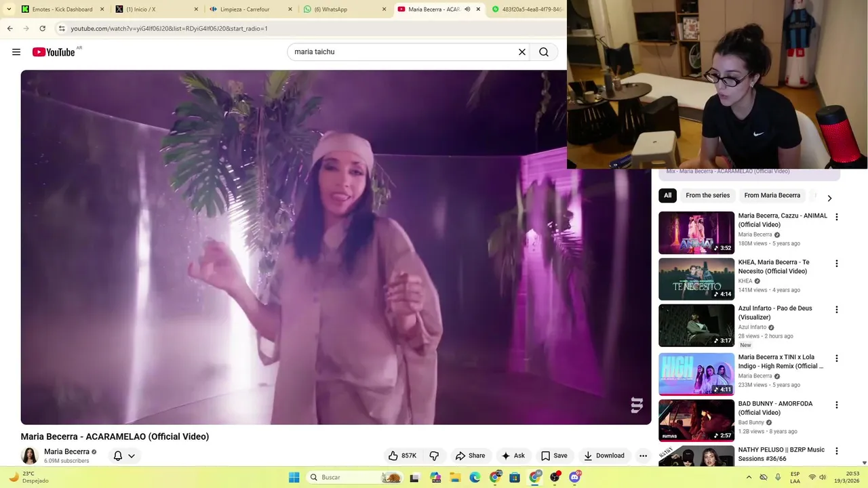
Task: Open the Te Necesito video thumbnail
Action: pos(696,279)
